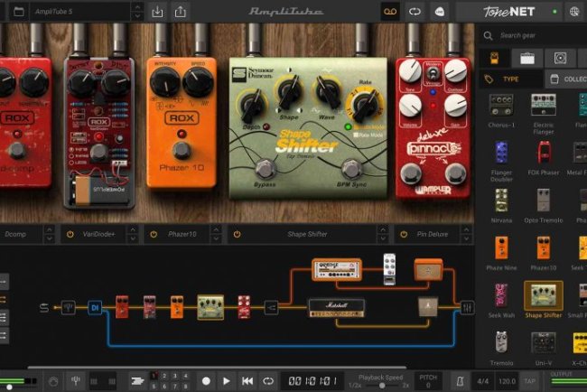Open the Phazer10 slot model selector arrows
The image size is (587, 392).
pyautogui.click(x=216, y=234)
